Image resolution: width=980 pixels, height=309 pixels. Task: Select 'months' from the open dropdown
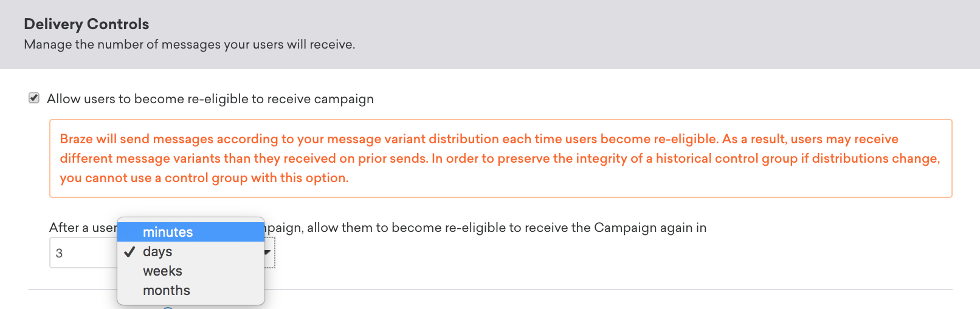[x=166, y=290]
